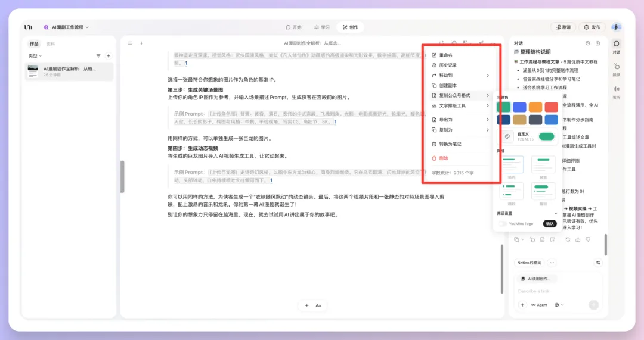Image resolution: width=644 pixels, height=340 pixels.
Task: Switch to the 学习 tab
Action: (321, 27)
